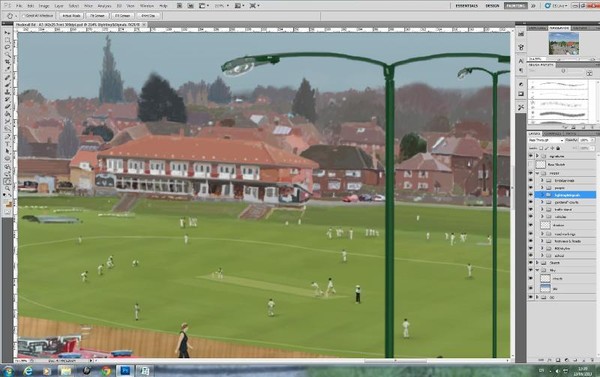
Task: Expand the people layer group
Action: pos(542,188)
